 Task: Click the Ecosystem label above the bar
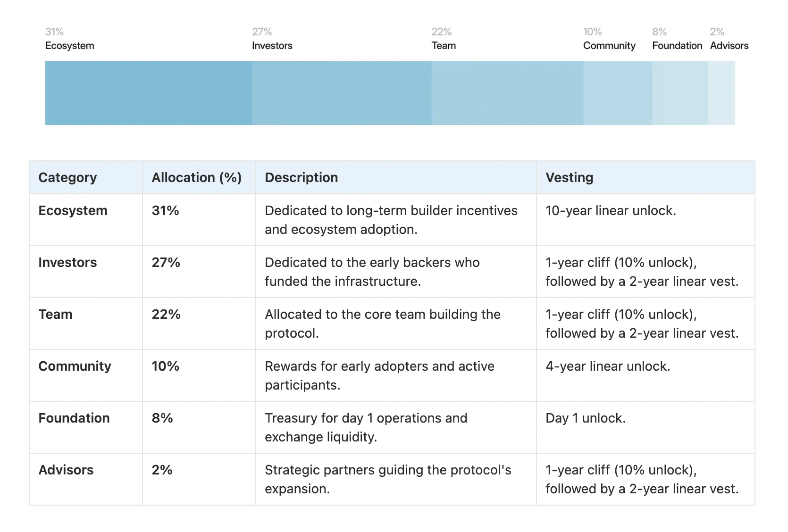(x=70, y=46)
